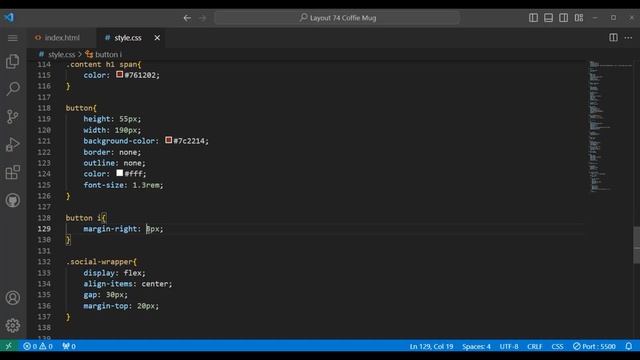Open the #7c2214 color swatch picker
Screen dimensions: 640x360
[169, 140]
